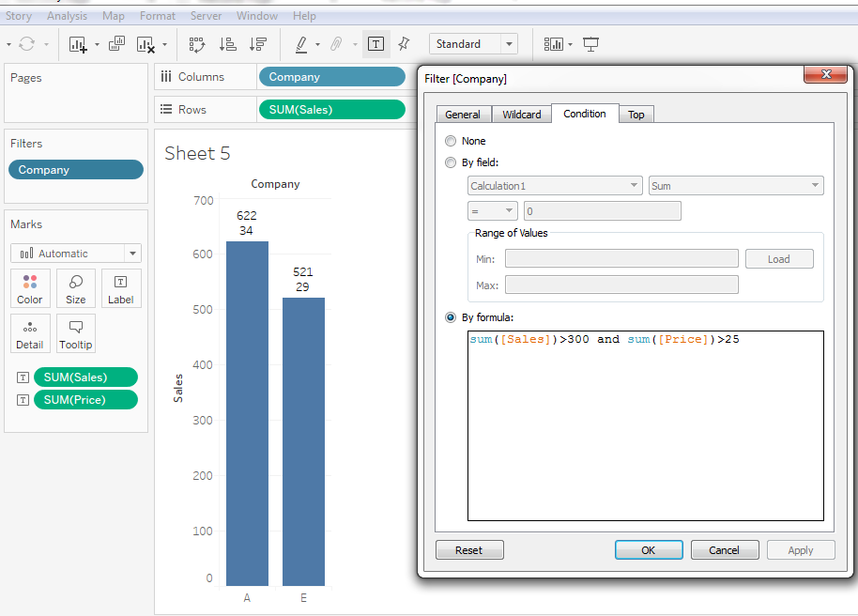Open the Map menu
The image size is (858, 616).
click(114, 16)
